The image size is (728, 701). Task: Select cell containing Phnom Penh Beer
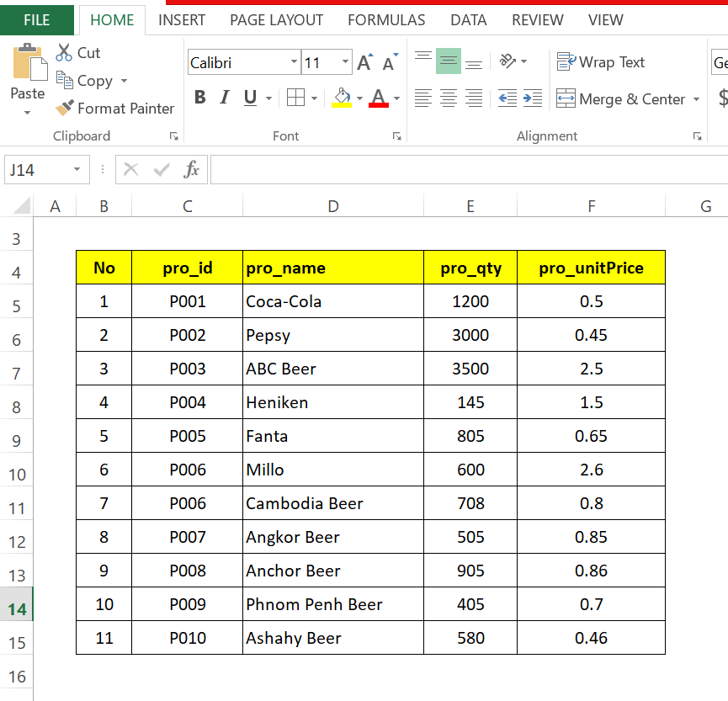coord(333,604)
